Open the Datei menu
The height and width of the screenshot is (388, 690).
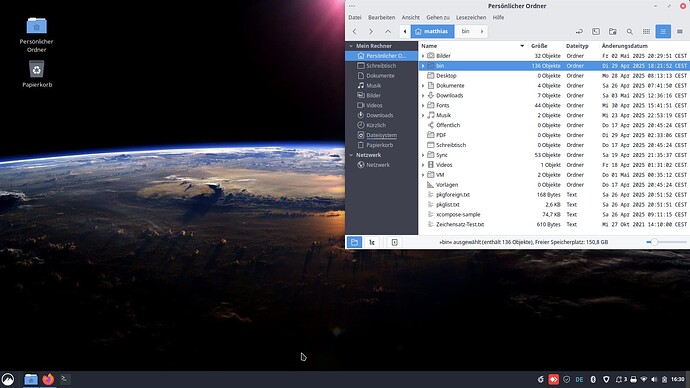pos(355,18)
